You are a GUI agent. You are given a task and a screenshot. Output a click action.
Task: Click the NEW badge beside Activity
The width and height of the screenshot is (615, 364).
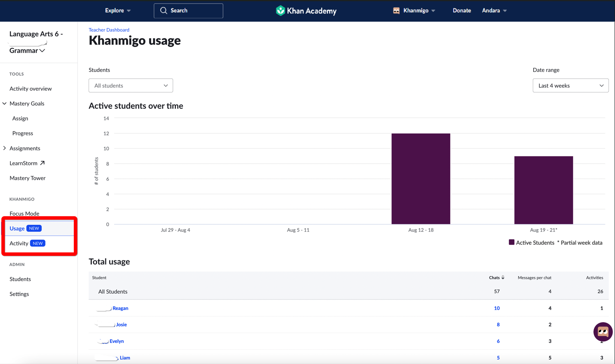pyautogui.click(x=38, y=243)
